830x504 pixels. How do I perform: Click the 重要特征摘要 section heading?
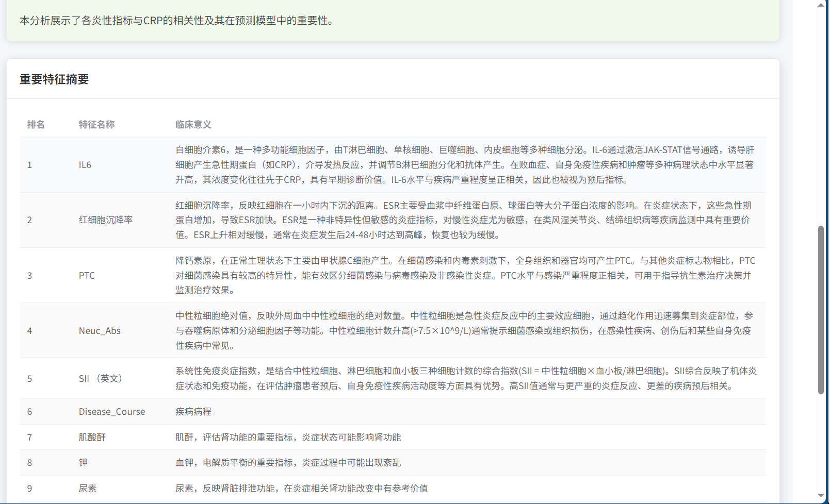54,79
